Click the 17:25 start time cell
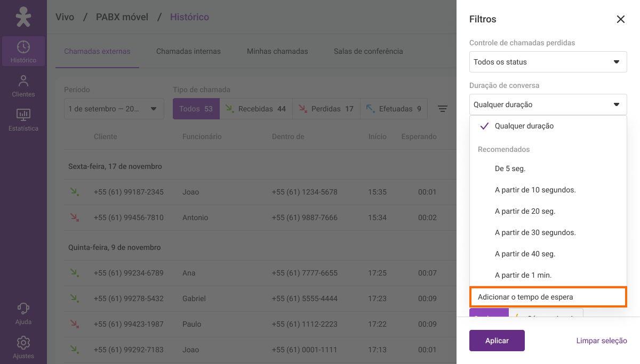The width and height of the screenshot is (640, 364). click(378, 273)
